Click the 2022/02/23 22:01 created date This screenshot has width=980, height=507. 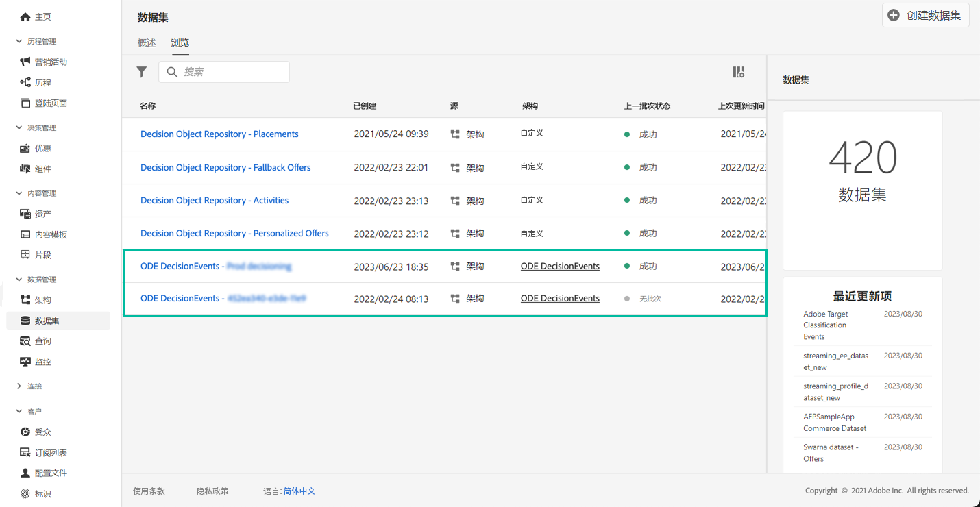point(391,168)
